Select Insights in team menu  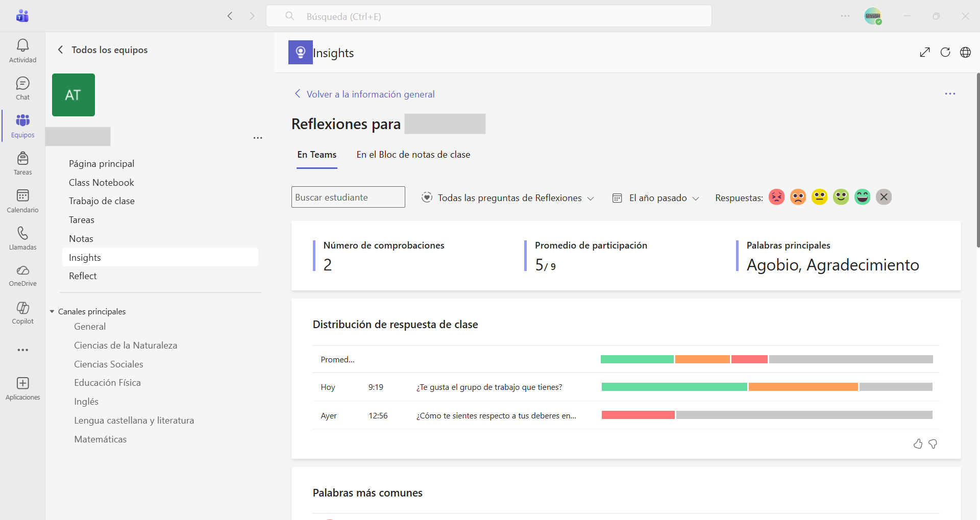(x=160, y=257)
